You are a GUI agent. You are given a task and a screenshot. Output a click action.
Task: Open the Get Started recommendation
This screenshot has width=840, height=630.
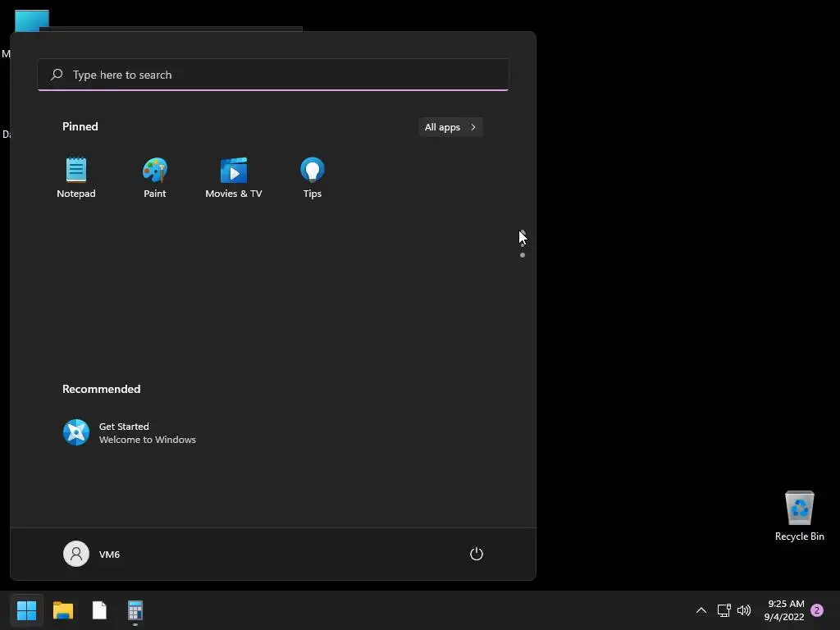coord(130,432)
